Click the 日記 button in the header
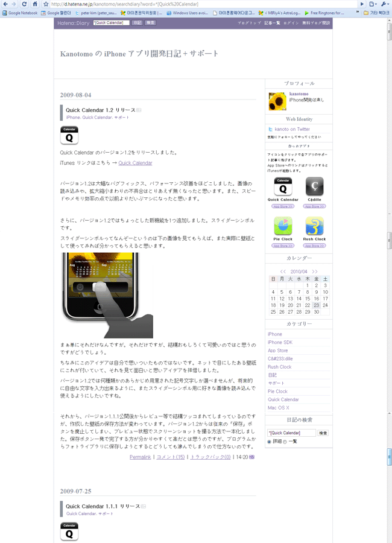Screen dimensions: 392x543 137,23
